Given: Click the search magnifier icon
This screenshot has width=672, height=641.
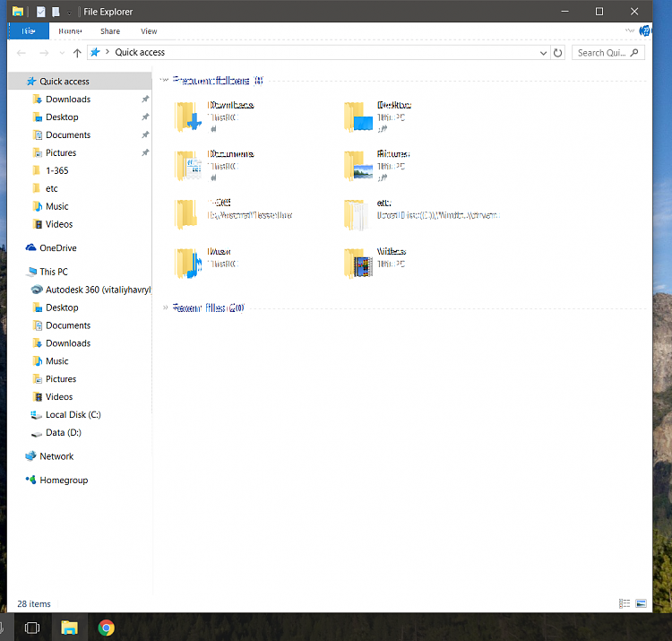Looking at the screenshot, I should point(634,53).
